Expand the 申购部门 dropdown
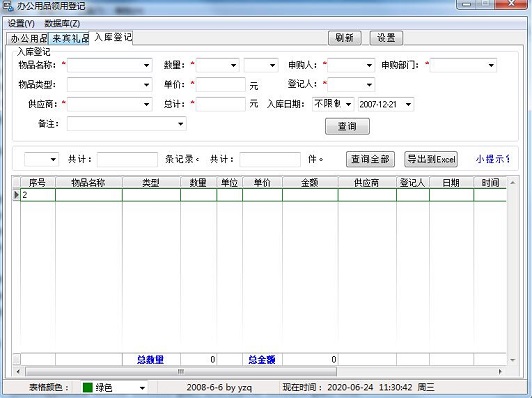Screen dimensions: 532x398 [x=491, y=65]
